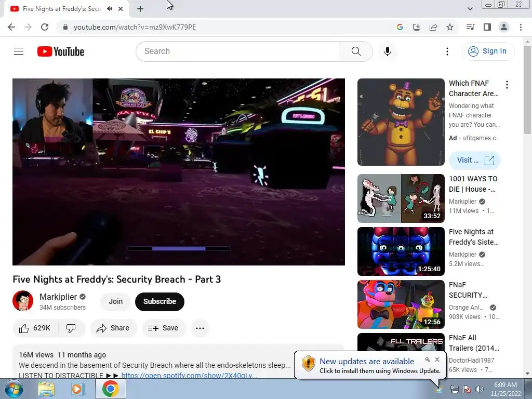
Task: Open the Which FNAF Character ad thumbnail
Action: tap(401, 122)
